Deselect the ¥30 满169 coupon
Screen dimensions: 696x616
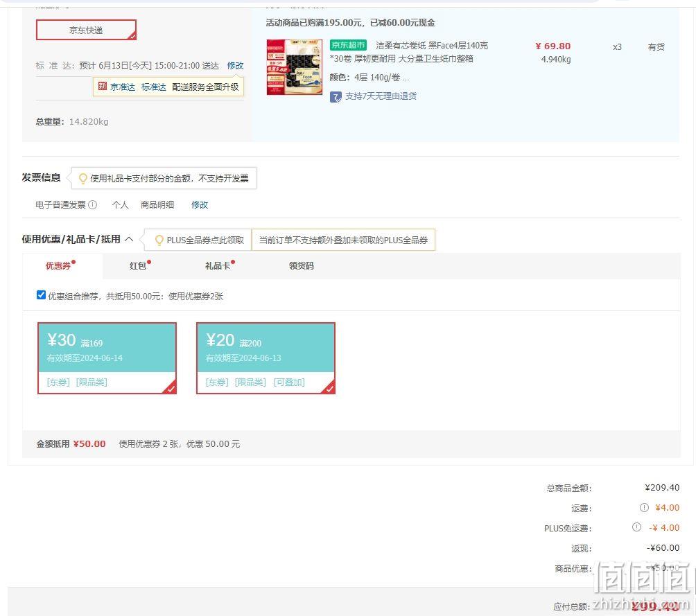coord(107,358)
